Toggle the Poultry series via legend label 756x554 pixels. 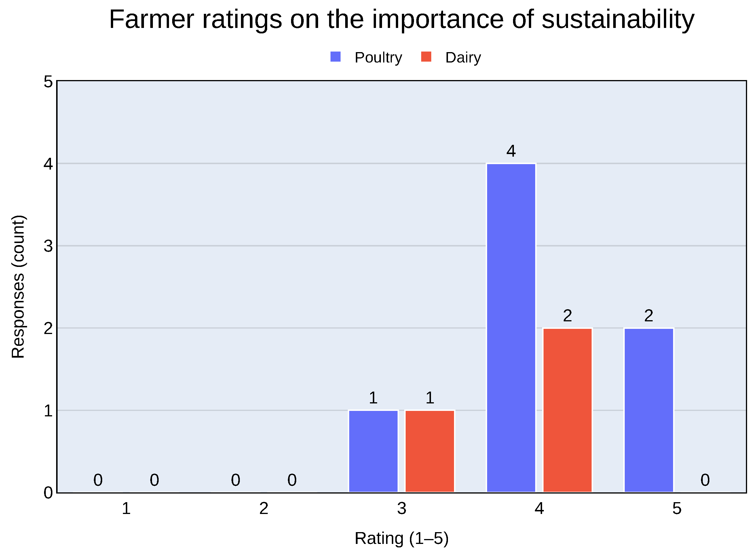click(378, 58)
